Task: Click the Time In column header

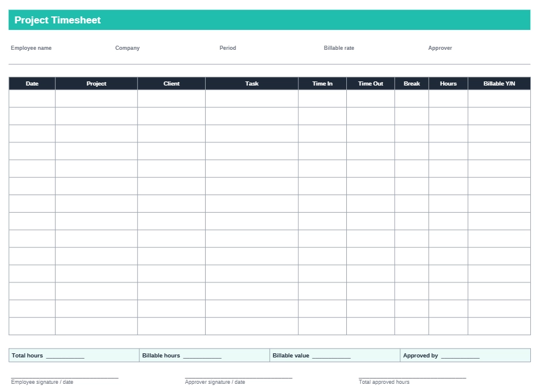Action: coord(322,84)
